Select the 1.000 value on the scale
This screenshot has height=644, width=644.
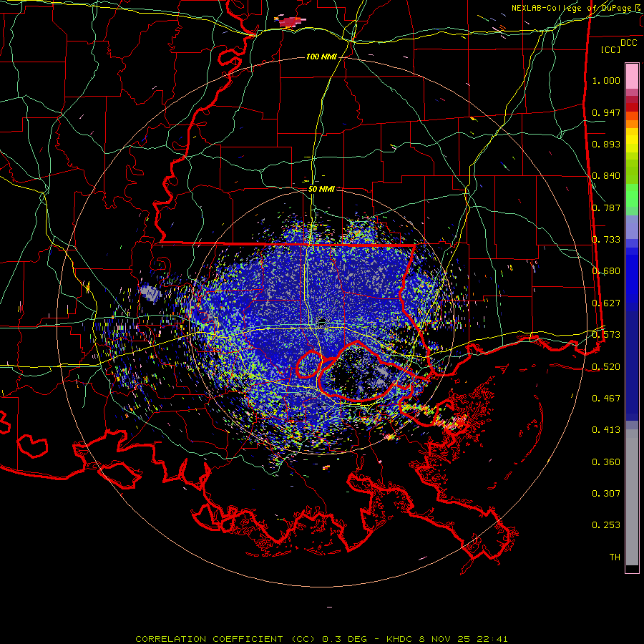[606, 80]
